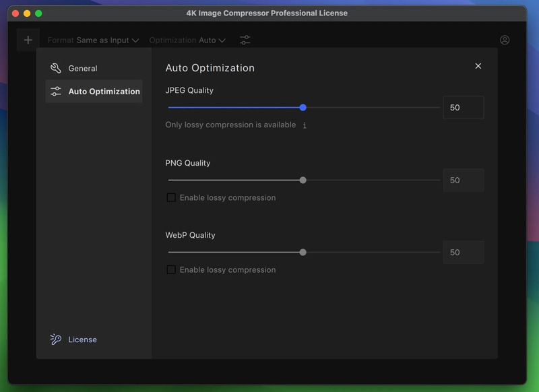The height and width of the screenshot is (392, 539).
Task: Click the add images plus icon
Action: (28, 39)
